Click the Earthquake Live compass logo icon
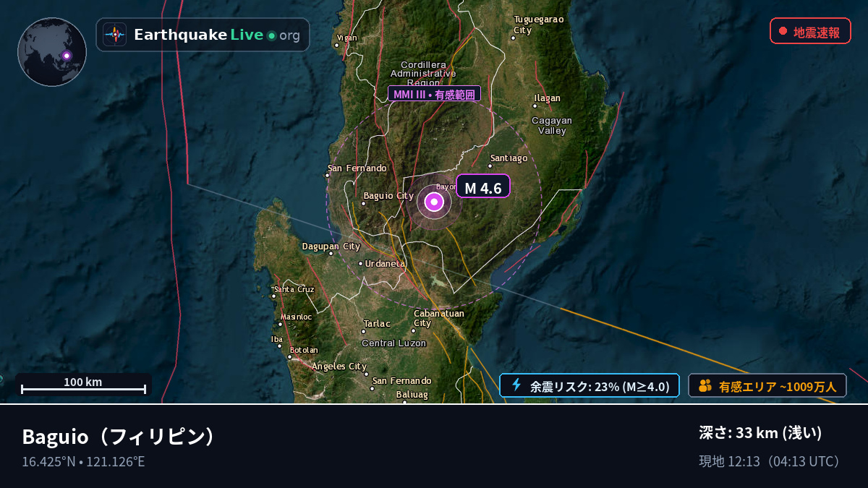Screen dimensions: 868x488 click(114, 35)
